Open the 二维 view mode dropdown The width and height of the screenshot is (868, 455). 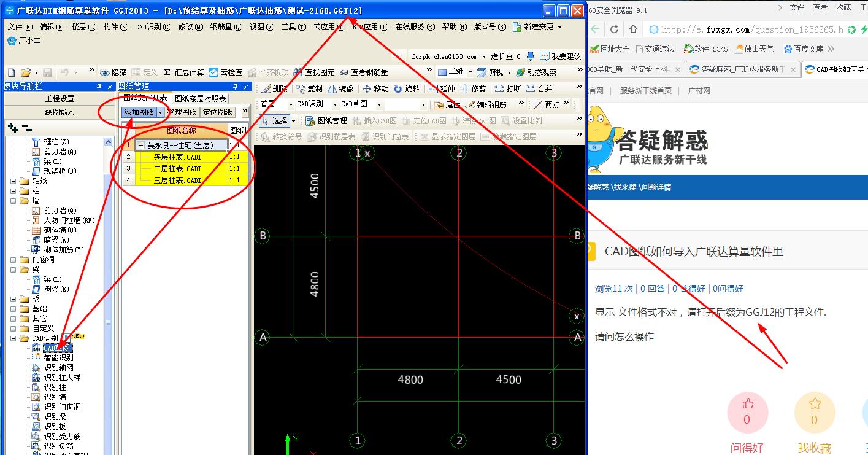click(470, 72)
